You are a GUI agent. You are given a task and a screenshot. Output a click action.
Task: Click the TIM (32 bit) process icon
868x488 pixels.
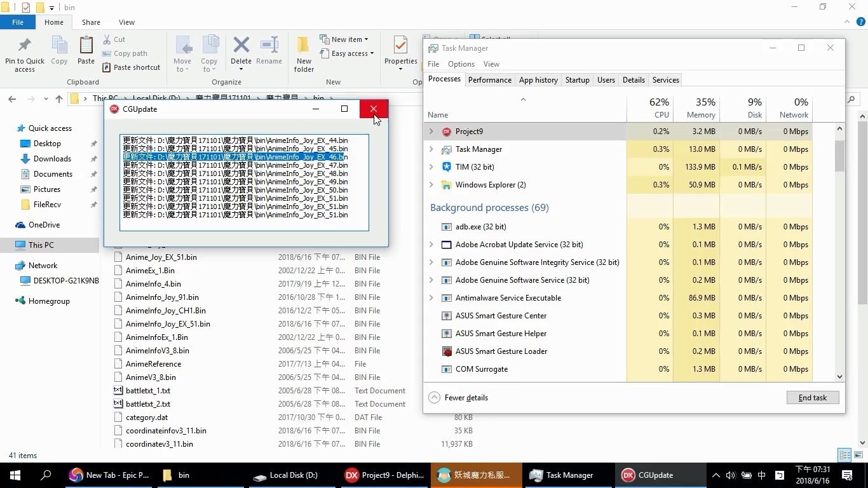pyautogui.click(x=447, y=167)
